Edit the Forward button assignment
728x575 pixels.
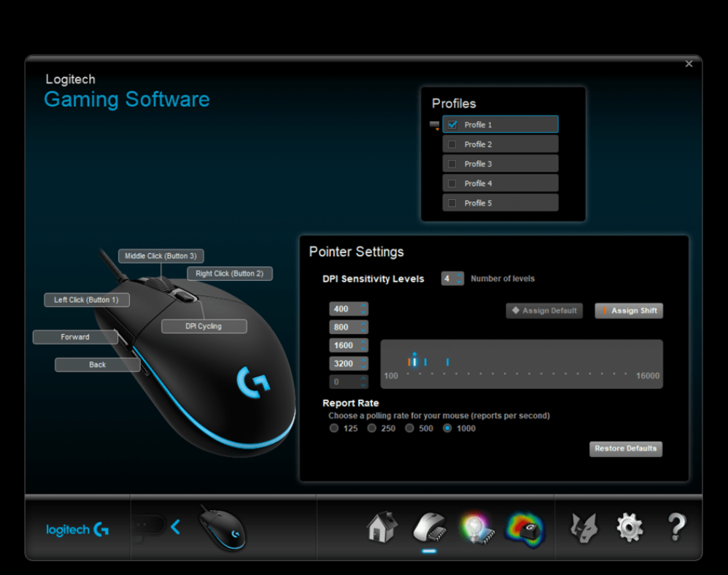tap(75, 336)
